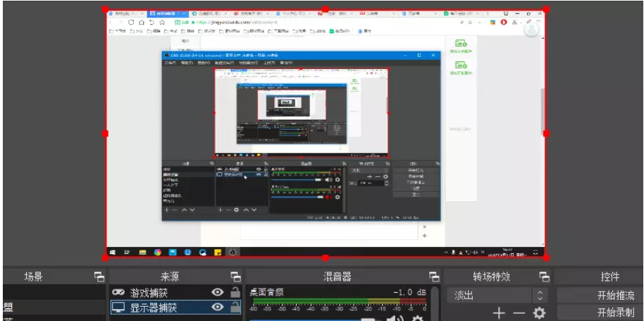
Task: Add a transition with the large plus icon
Action: (x=499, y=314)
